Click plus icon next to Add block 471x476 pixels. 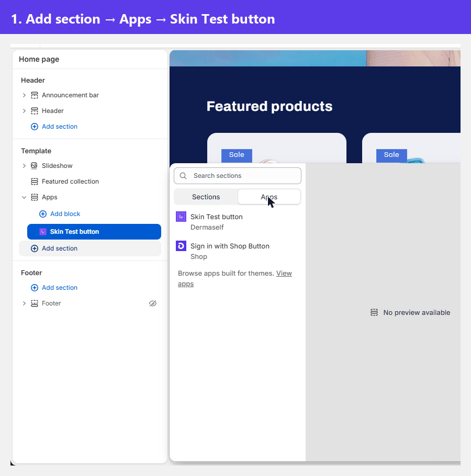(43, 214)
